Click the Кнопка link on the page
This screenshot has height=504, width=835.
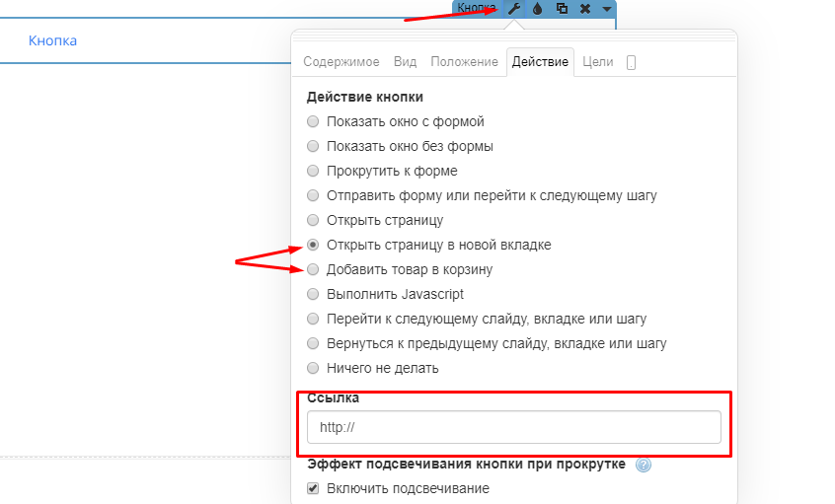(x=53, y=40)
